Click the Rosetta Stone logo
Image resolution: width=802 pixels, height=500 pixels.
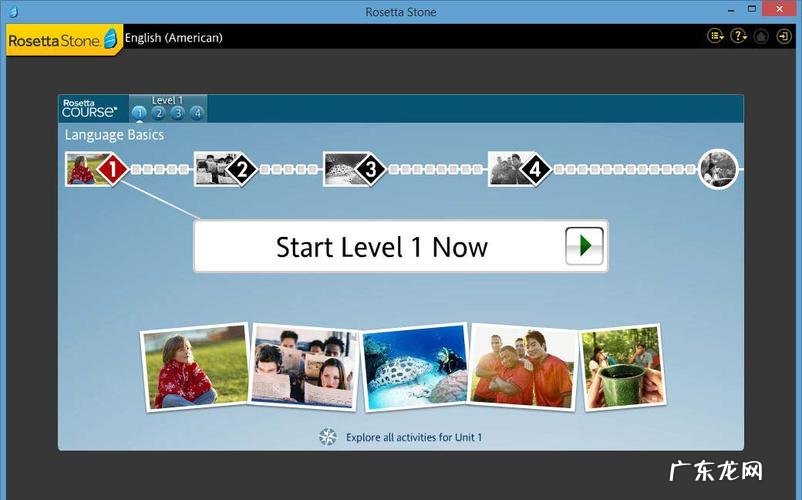63,39
